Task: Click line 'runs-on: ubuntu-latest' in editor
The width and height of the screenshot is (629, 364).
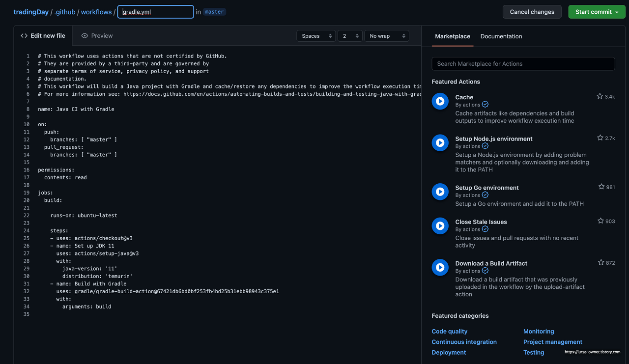Action: [x=84, y=215]
